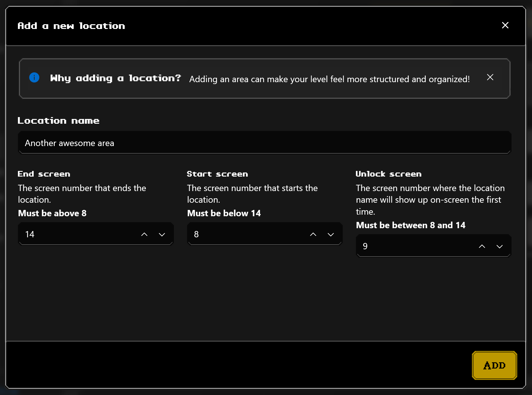Click the Location name input field
The height and width of the screenshot is (395, 532).
pyautogui.click(x=265, y=143)
